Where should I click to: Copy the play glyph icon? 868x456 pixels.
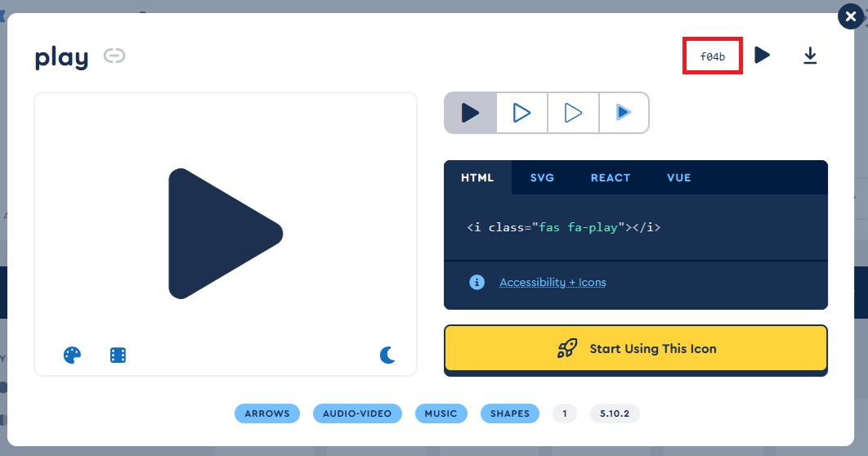(x=762, y=56)
